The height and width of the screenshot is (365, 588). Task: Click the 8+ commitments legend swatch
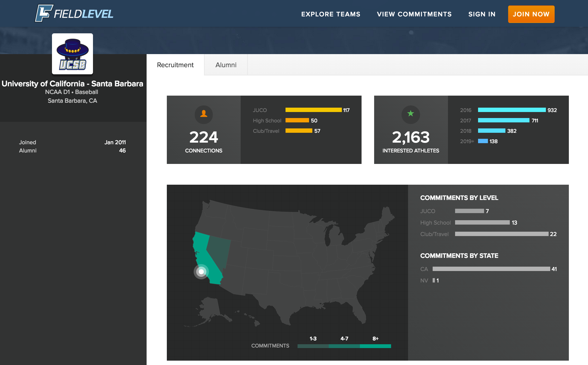tap(375, 346)
